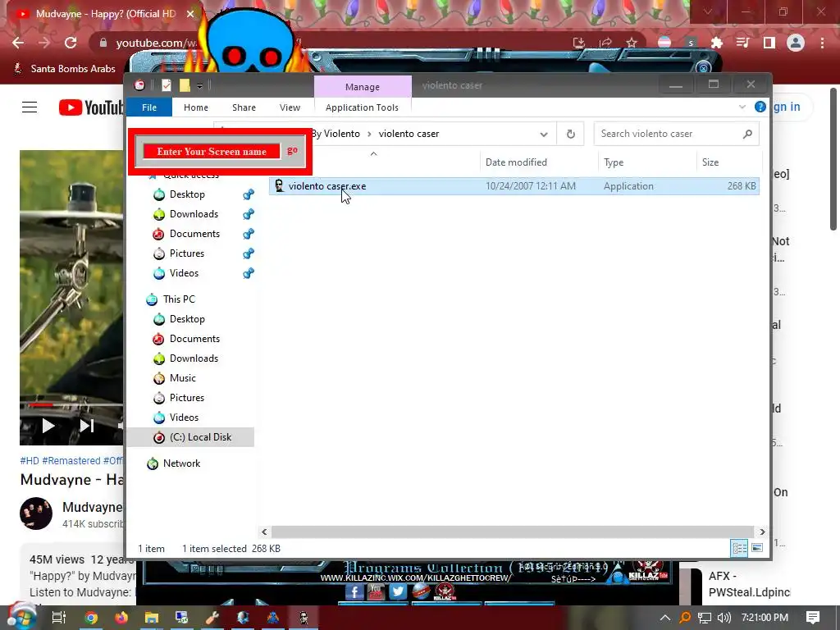
Task: Open pinned Documents under Quick access
Action: click(x=194, y=234)
